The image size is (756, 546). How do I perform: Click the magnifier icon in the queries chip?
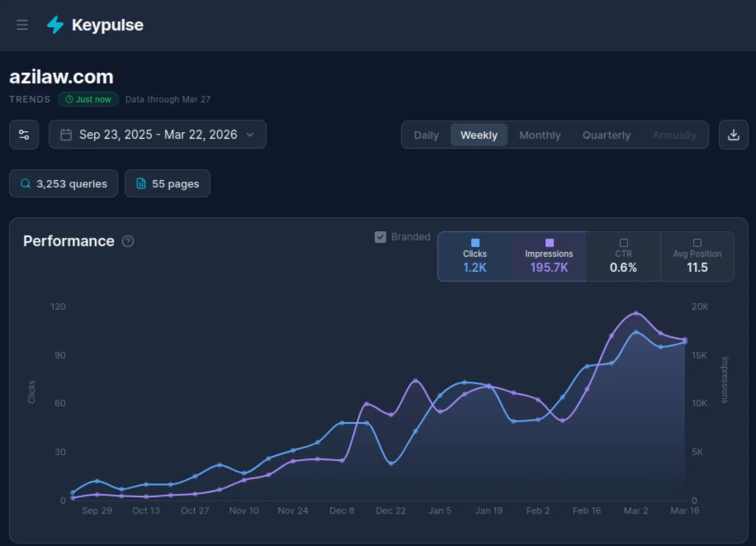click(25, 183)
